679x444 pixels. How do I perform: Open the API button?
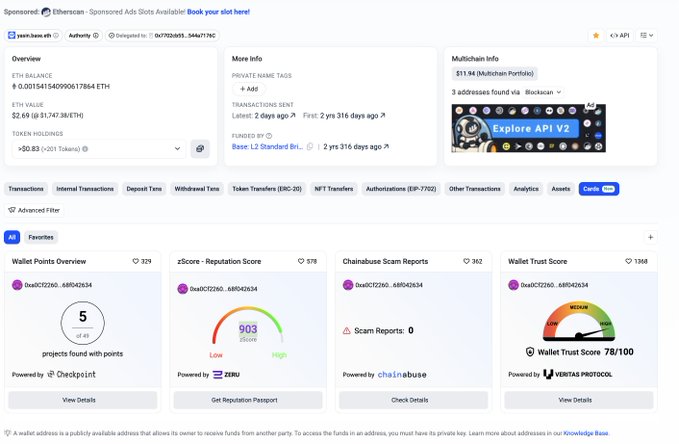click(x=620, y=36)
